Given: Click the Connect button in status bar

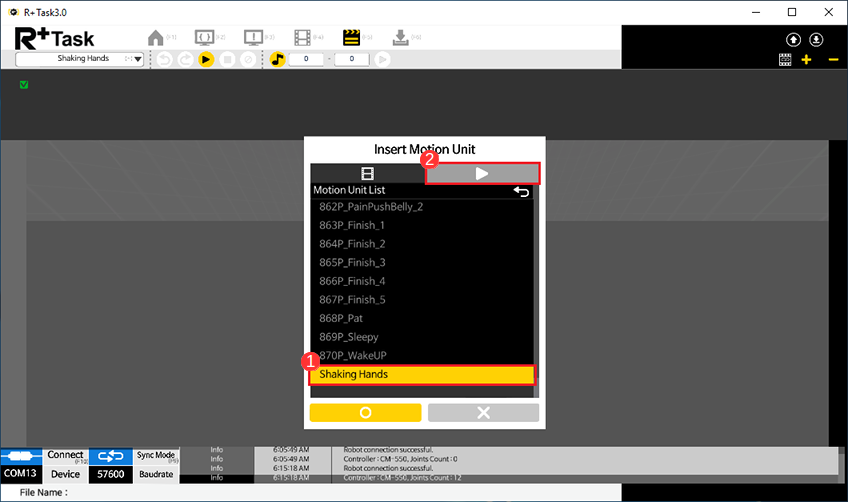Looking at the screenshot, I should coord(66,456).
